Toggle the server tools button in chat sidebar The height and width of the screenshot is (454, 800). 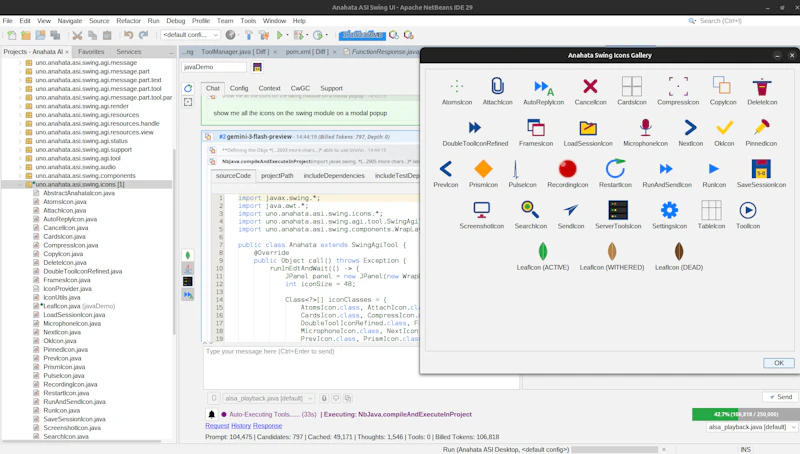tap(188, 282)
